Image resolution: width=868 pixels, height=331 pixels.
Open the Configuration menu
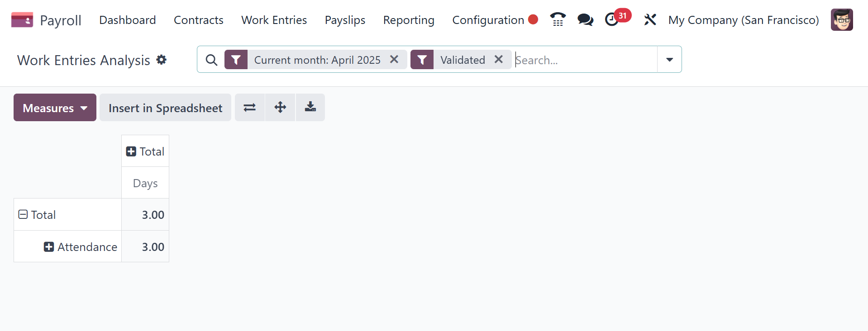tap(486, 20)
